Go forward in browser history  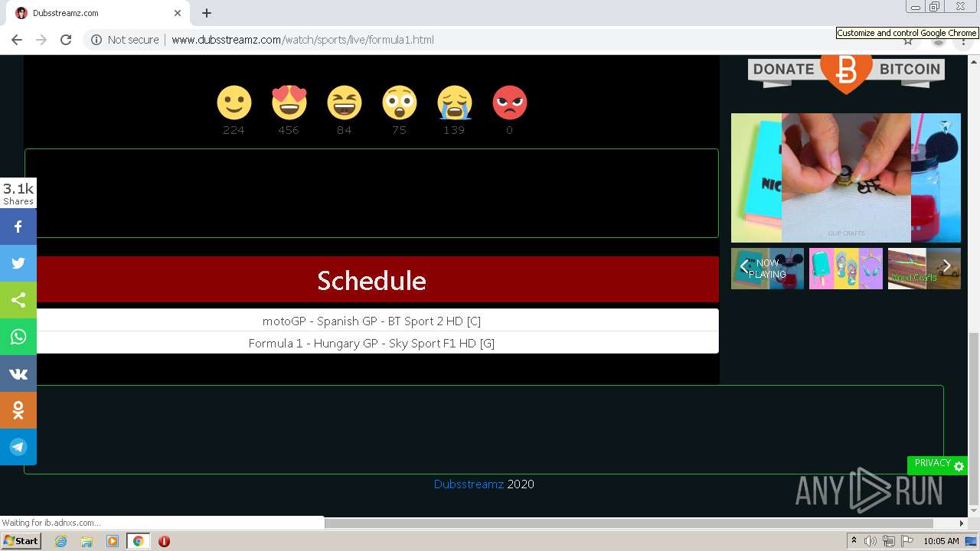coord(41,40)
